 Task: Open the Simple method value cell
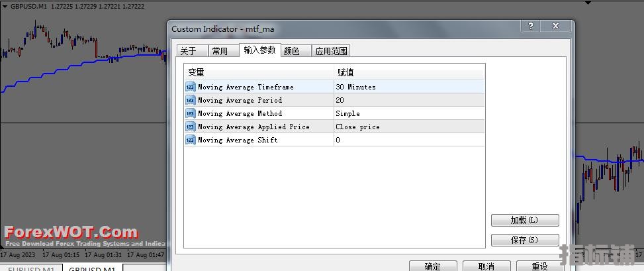(x=408, y=113)
